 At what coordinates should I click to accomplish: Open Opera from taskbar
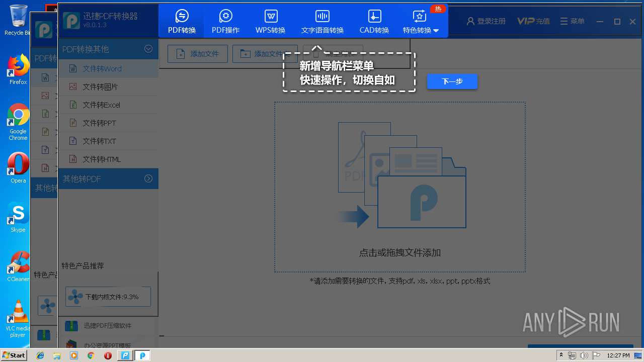108,355
